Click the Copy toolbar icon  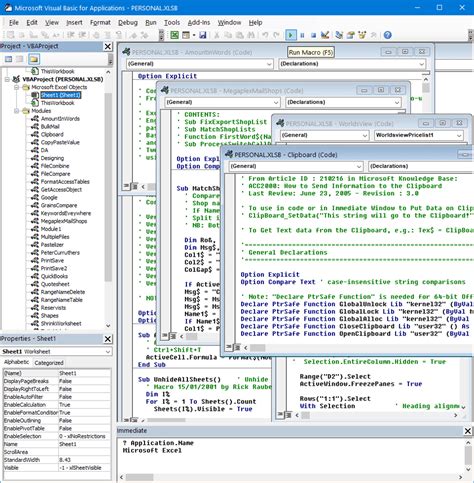coord(228,35)
